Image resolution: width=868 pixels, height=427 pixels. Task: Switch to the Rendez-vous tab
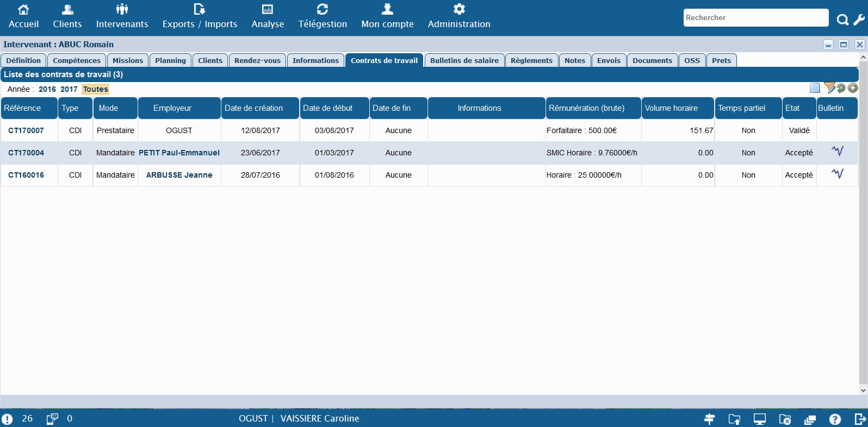point(257,60)
